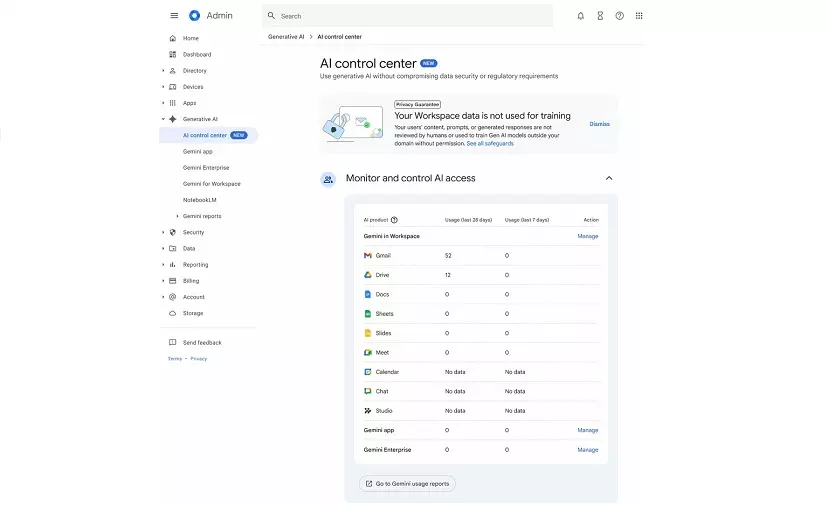
Task: Click the Slides icon in table
Action: [x=368, y=333]
